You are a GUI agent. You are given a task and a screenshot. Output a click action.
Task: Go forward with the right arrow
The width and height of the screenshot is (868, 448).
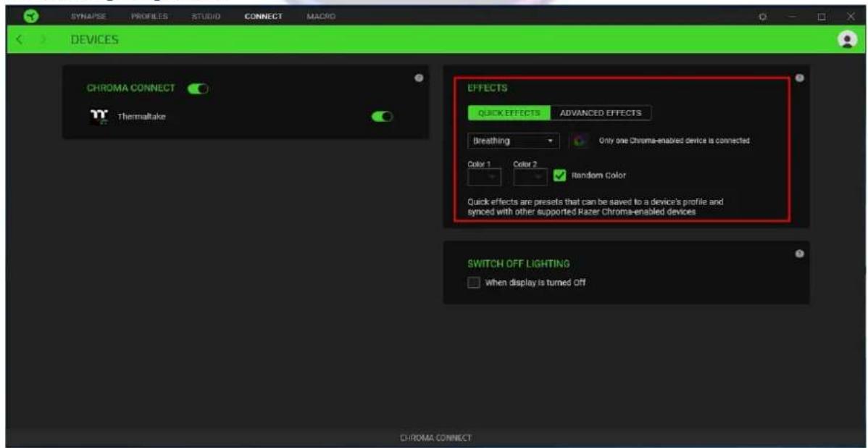point(43,39)
